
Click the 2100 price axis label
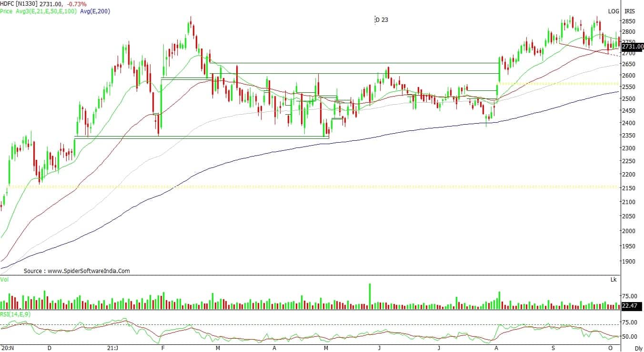click(629, 202)
